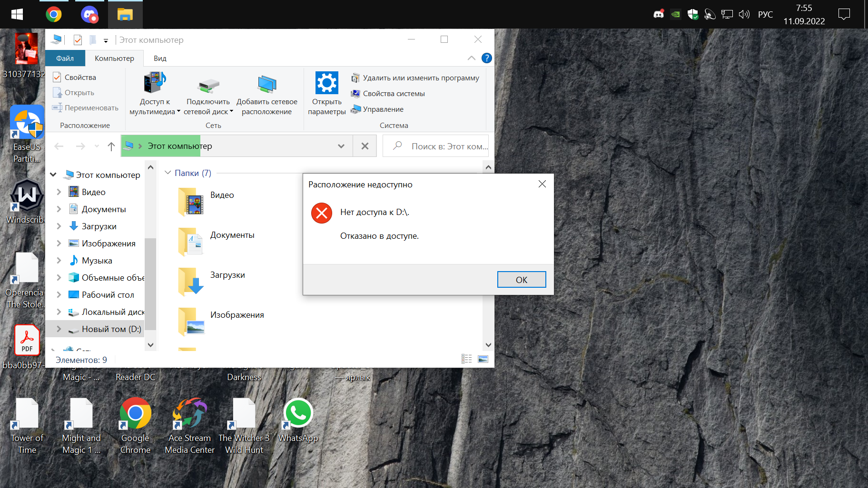Switch to details list view icon

tap(466, 359)
